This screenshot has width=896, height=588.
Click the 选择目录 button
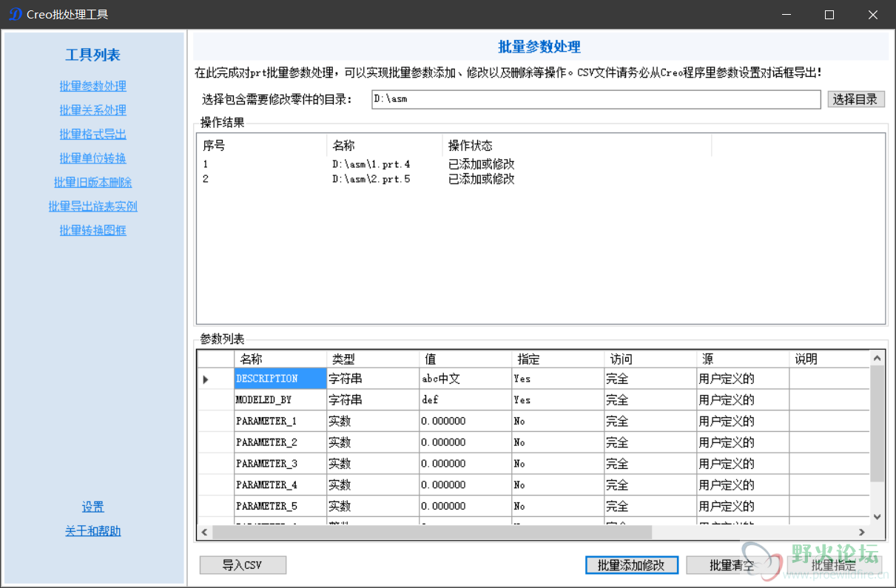[856, 99]
